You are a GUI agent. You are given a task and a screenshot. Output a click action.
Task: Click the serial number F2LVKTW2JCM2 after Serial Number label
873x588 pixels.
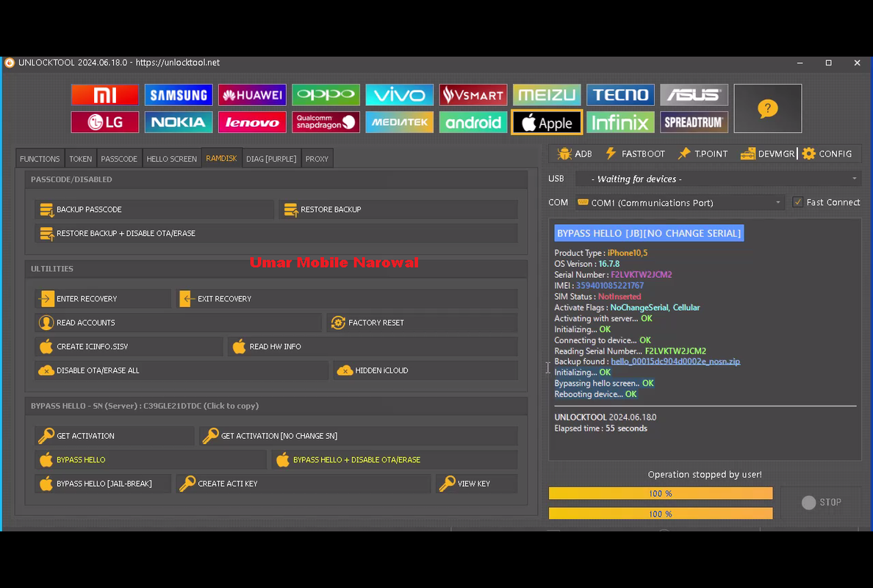tap(642, 274)
